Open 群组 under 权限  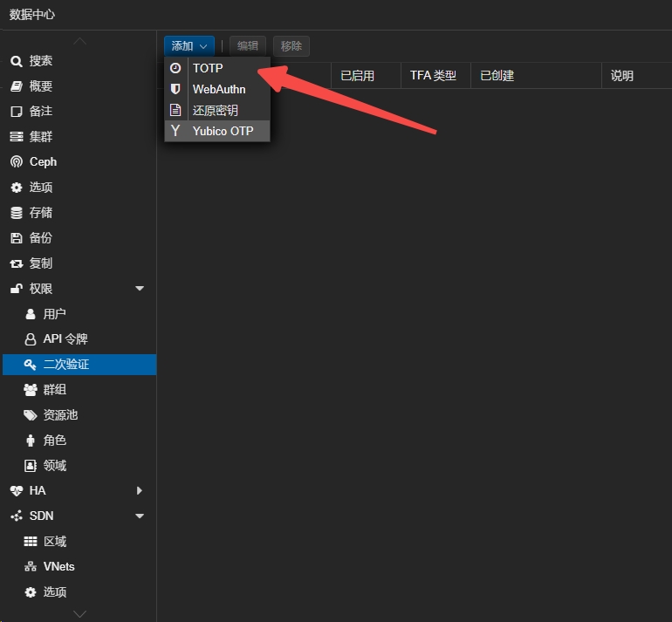(79, 390)
